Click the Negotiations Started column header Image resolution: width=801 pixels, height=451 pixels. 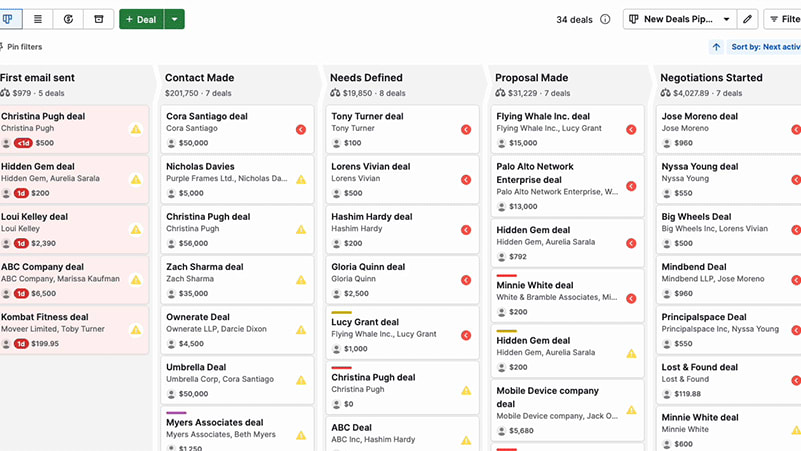point(711,78)
